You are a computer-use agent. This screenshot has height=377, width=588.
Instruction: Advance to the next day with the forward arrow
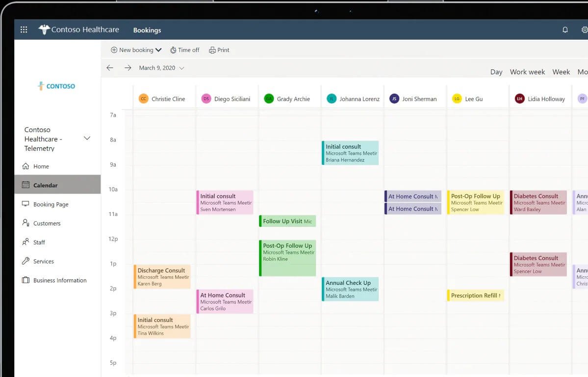[x=128, y=68]
